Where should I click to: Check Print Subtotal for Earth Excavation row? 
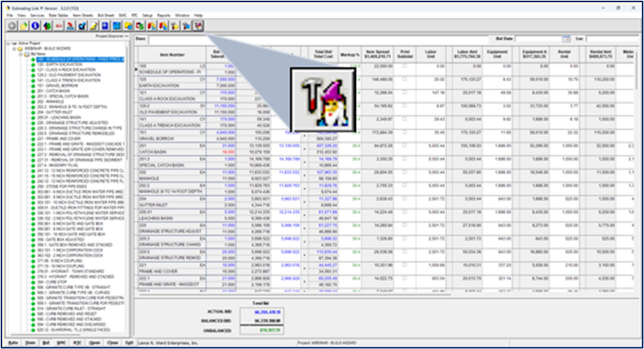(404, 79)
